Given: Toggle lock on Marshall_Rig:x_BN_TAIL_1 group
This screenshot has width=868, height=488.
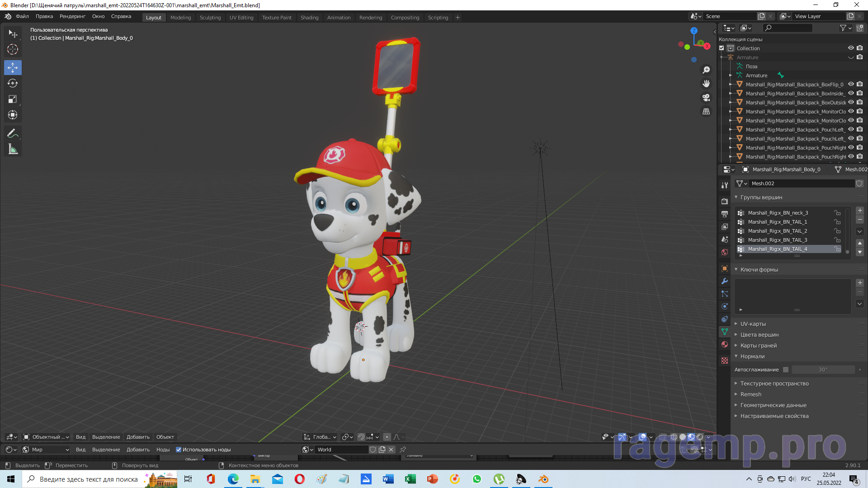Looking at the screenshot, I should (x=837, y=222).
